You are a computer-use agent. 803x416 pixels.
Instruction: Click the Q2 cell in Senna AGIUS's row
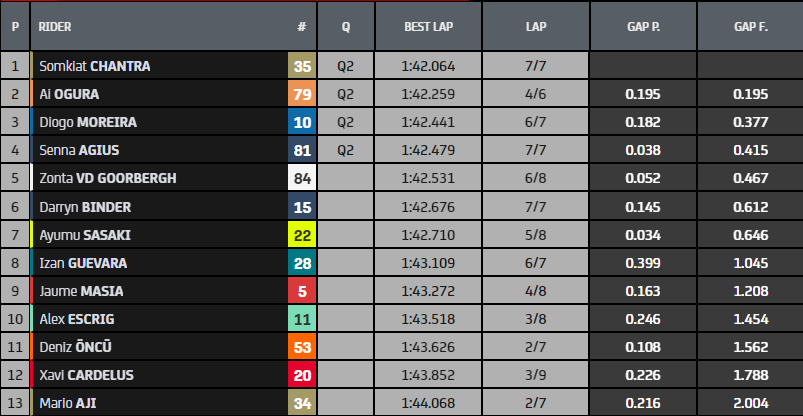345,151
